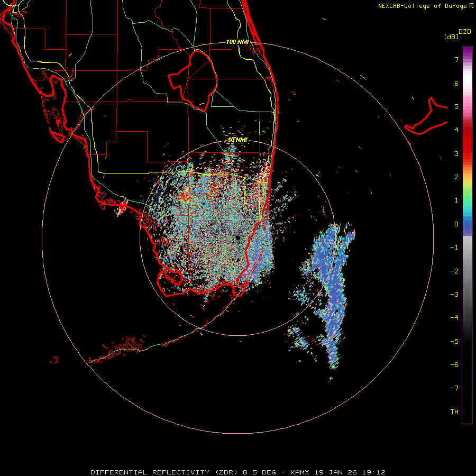Click the 0.5 DEG elevation text

(x=259, y=472)
